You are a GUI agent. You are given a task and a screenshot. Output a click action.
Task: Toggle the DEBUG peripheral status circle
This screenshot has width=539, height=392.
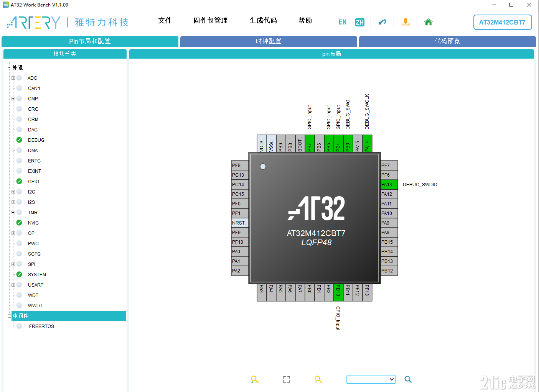19,140
